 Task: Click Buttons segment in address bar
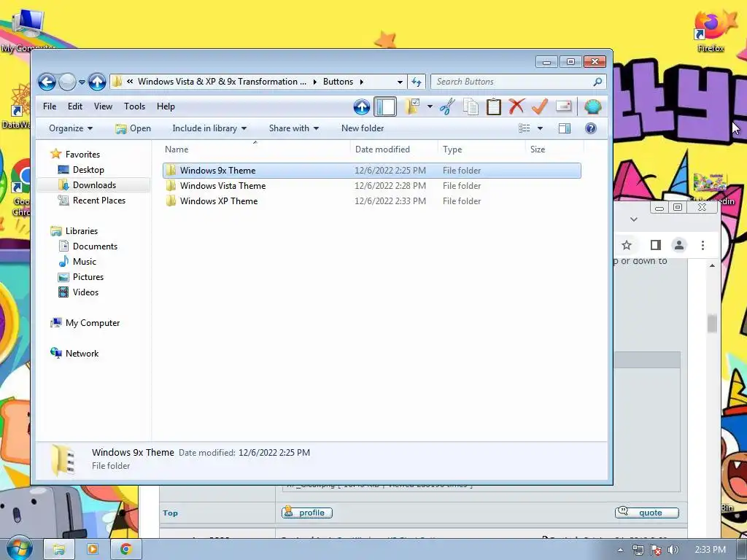tap(338, 82)
